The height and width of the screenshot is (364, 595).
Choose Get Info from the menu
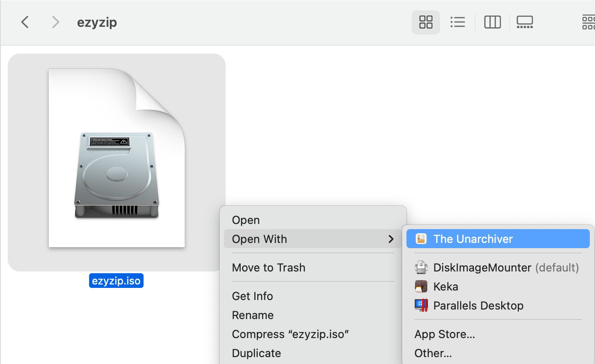click(253, 296)
